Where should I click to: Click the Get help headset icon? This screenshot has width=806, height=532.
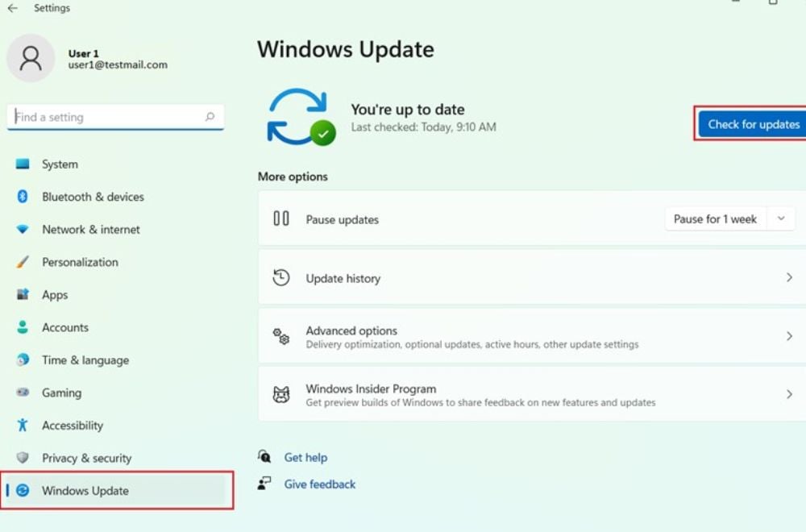point(264,456)
